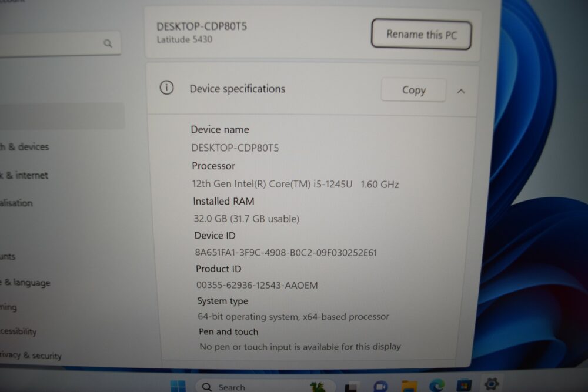Click the Device name label

pos(220,130)
